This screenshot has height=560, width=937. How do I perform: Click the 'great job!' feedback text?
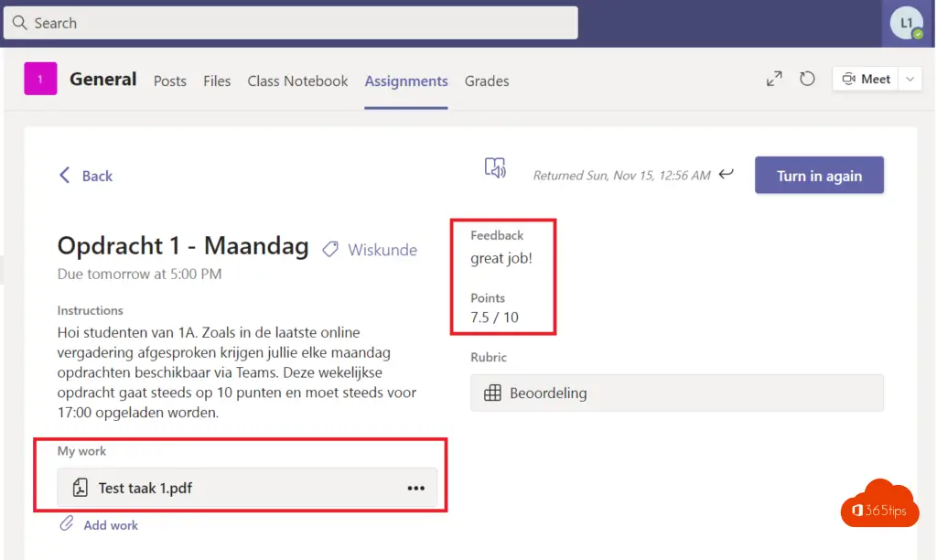pyautogui.click(x=501, y=258)
